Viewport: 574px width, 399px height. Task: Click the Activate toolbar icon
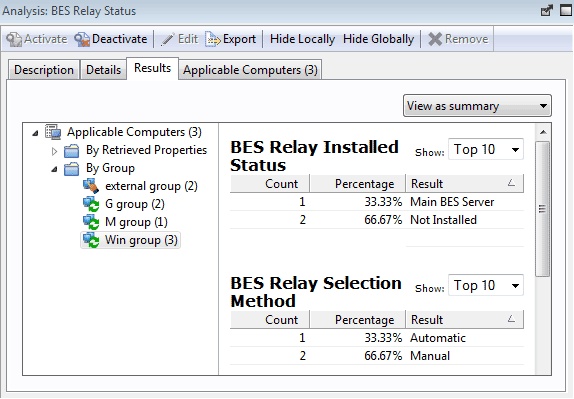click(x=14, y=39)
